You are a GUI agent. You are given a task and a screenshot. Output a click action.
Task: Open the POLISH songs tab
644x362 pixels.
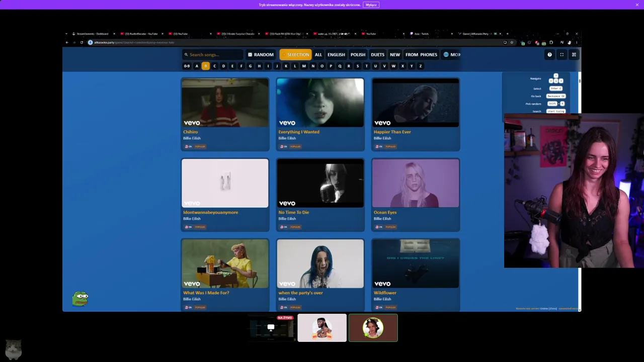pyautogui.click(x=358, y=55)
